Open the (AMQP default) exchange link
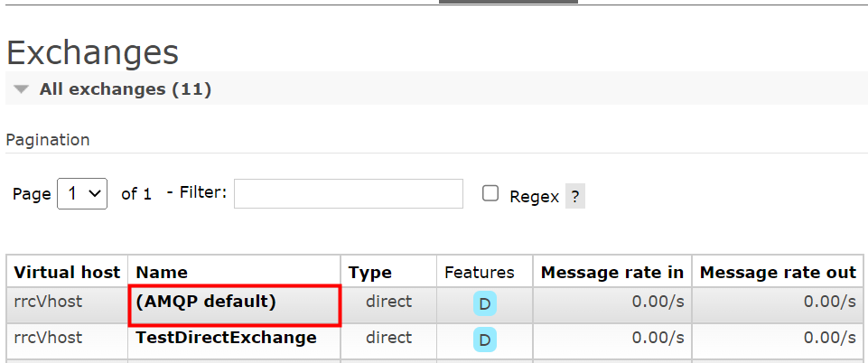 [x=205, y=302]
